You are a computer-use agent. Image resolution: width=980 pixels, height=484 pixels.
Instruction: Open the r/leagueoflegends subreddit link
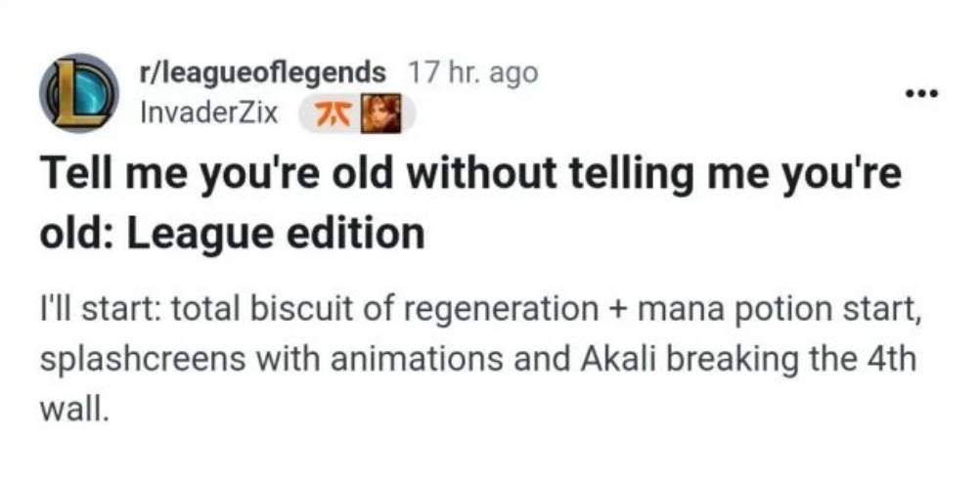pos(263,72)
